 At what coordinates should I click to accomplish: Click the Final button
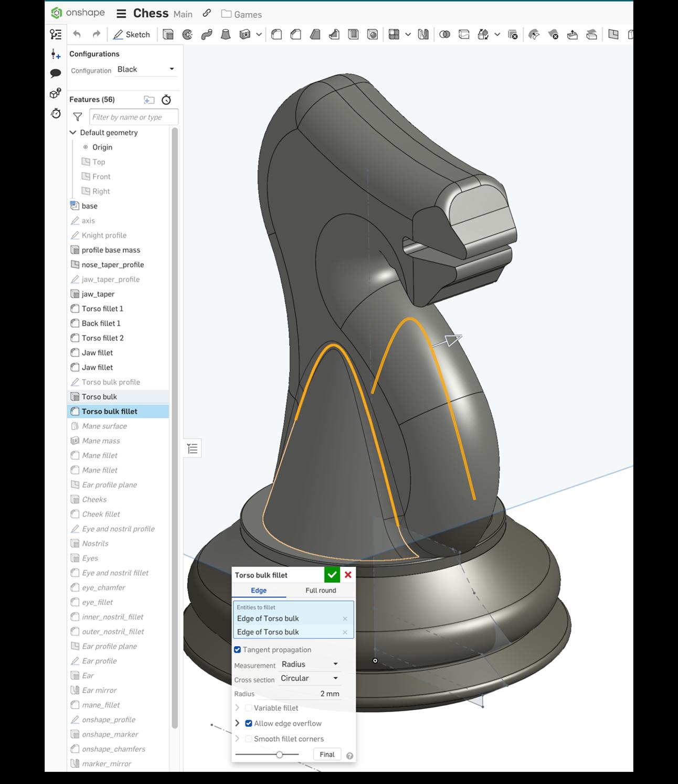[327, 755]
